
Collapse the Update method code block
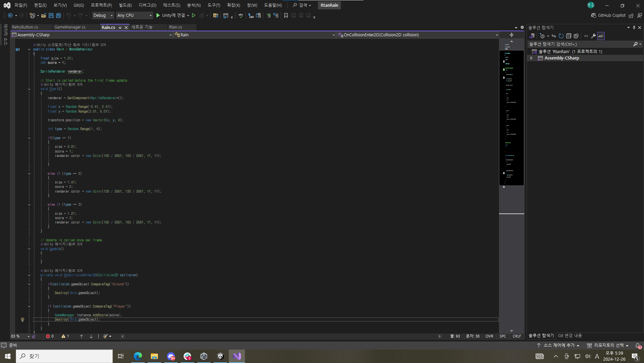(29, 249)
